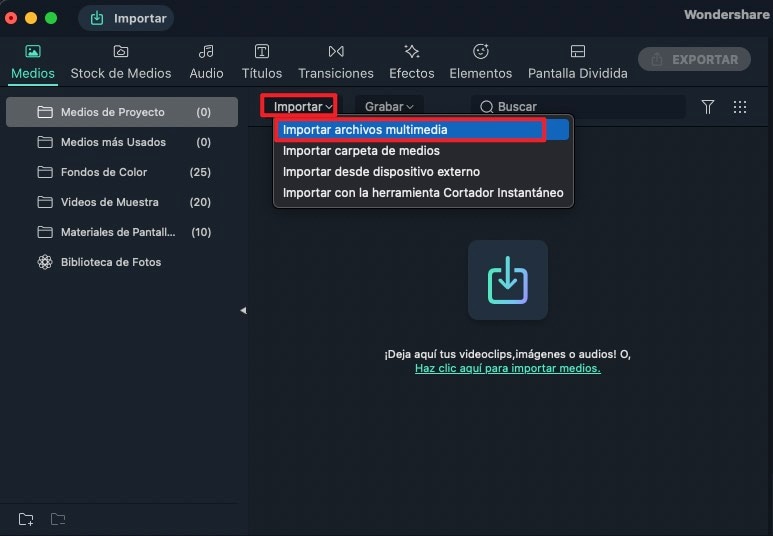
Task: Click the filter funnel icon
Action: pos(707,107)
